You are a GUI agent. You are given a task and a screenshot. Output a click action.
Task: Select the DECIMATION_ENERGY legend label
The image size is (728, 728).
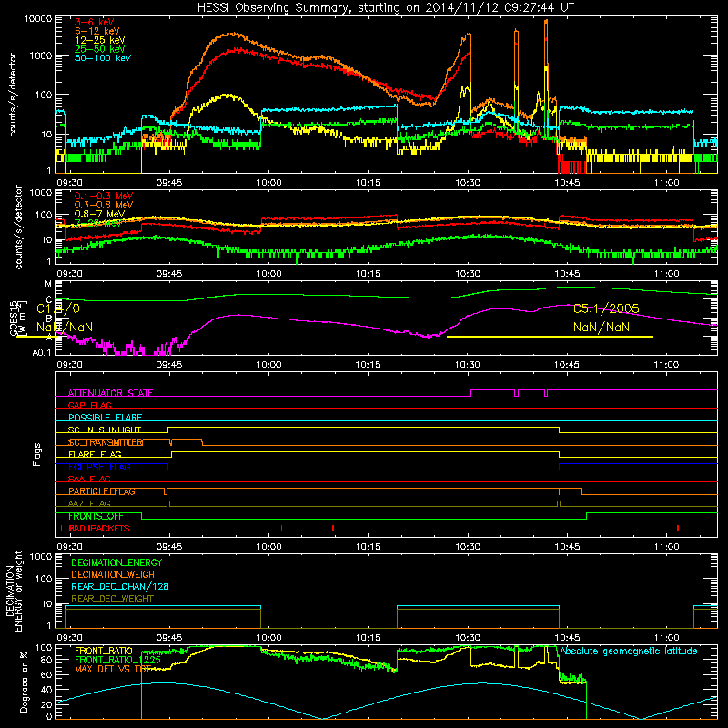coord(116,562)
